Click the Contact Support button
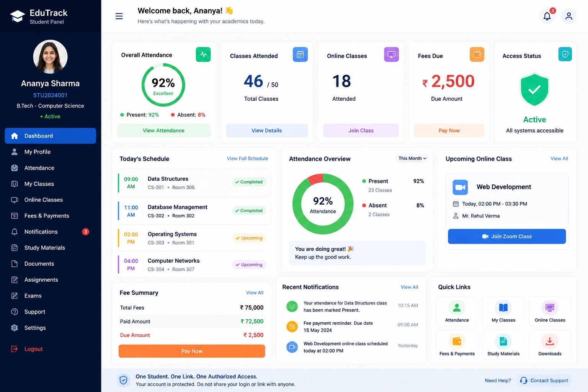The width and height of the screenshot is (588, 392). pyautogui.click(x=544, y=381)
